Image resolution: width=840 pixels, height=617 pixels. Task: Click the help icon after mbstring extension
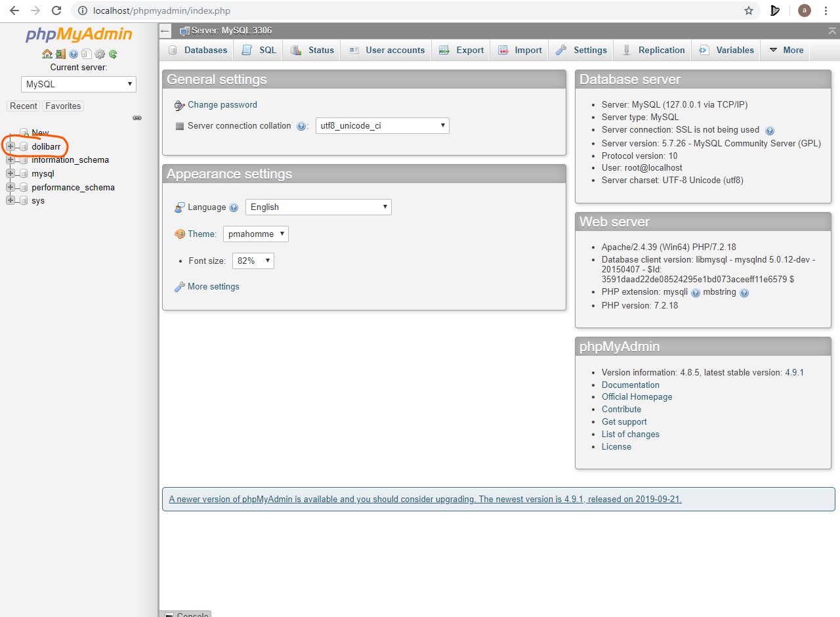[744, 293]
